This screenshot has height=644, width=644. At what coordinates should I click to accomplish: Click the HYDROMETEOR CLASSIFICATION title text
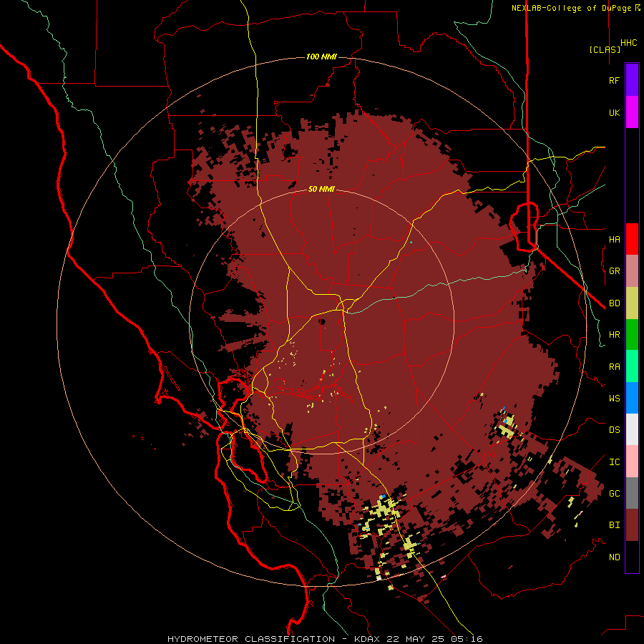tap(251, 639)
